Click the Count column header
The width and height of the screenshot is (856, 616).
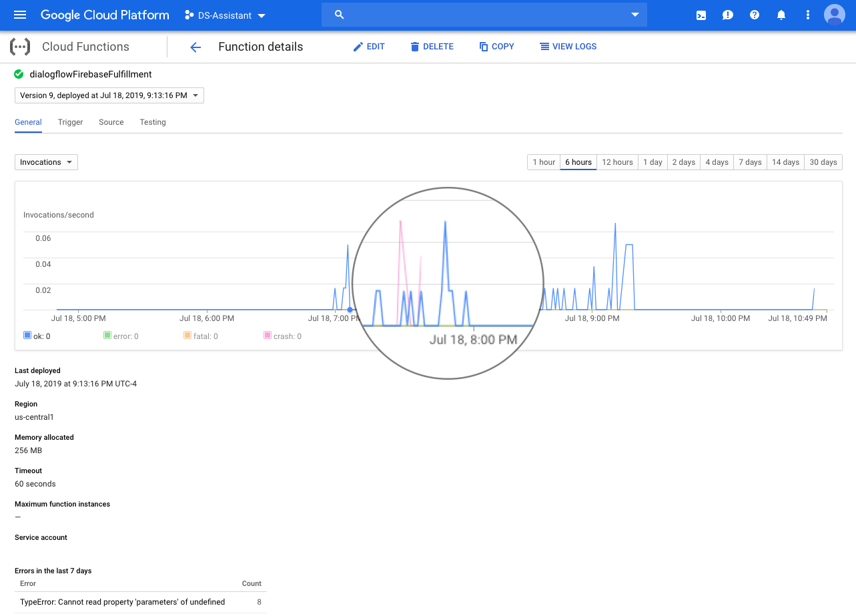coord(252,583)
